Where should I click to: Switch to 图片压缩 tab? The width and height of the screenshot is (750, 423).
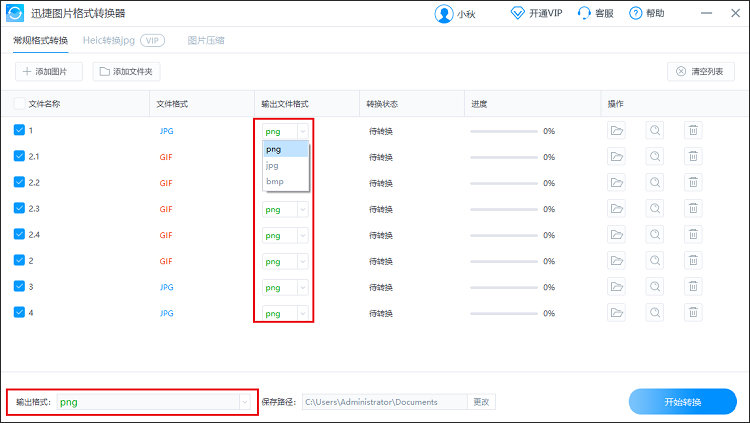click(206, 40)
